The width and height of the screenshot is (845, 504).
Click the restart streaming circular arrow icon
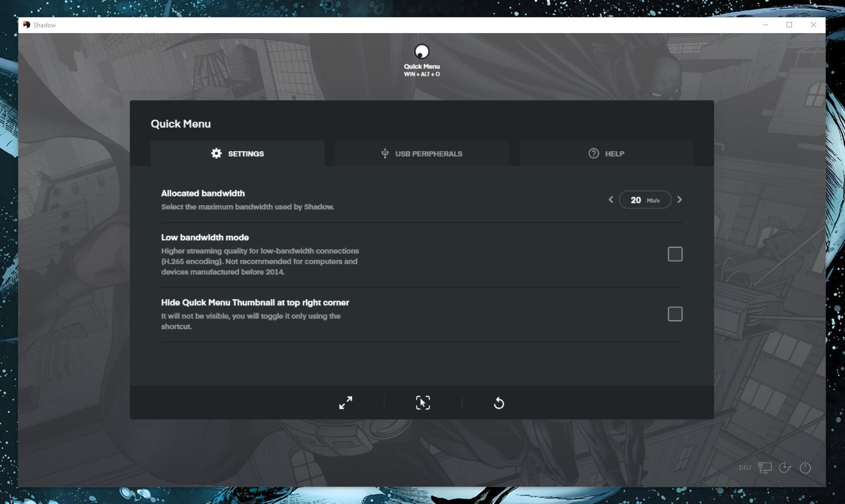(499, 403)
